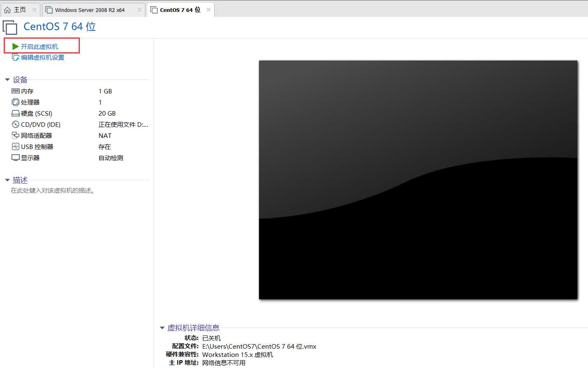Switch to the 主页 home tab
This screenshot has height=368, width=588.
pyautogui.click(x=20, y=10)
